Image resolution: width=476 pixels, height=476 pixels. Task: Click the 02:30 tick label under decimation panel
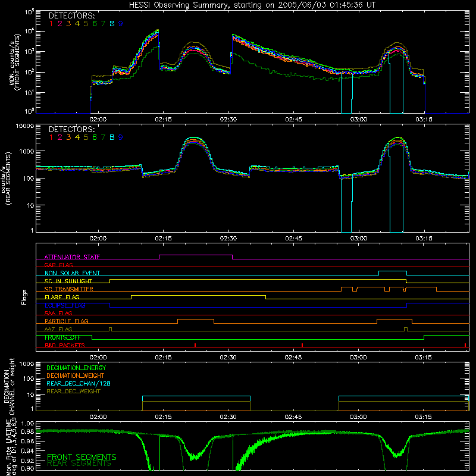click(x=228, y=417)
